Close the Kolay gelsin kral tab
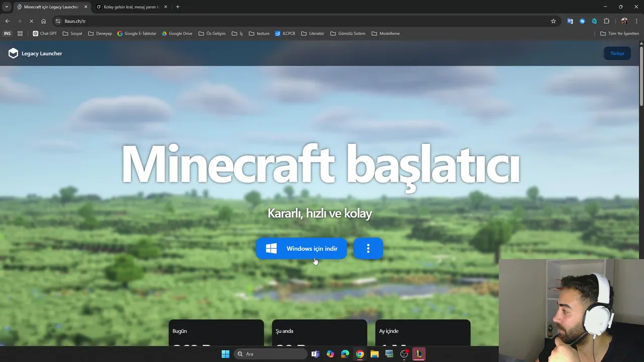The image size is (644, 362). click(166, 7)
